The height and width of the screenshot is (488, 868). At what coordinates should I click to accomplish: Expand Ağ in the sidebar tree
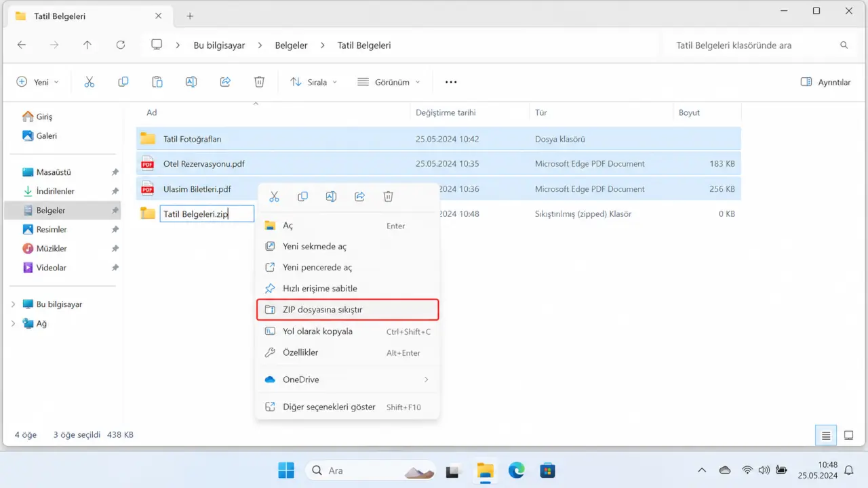point(13,324)
